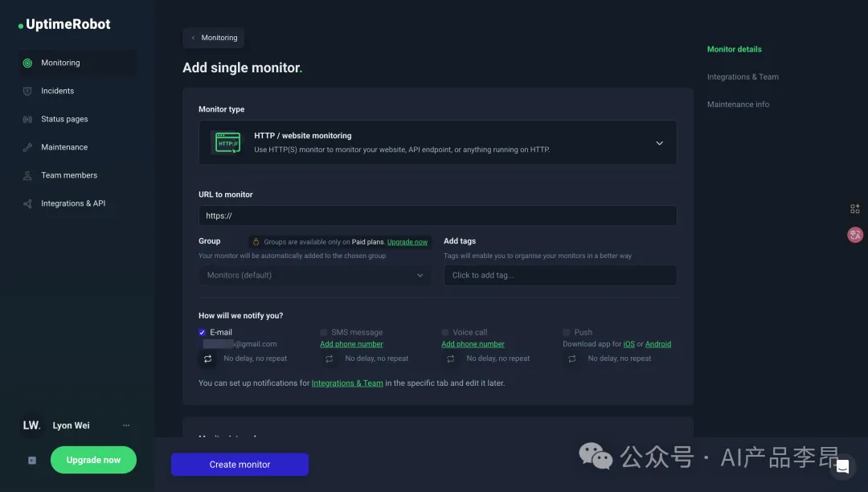The width and height of the screenshot is (868, 492).
Task: Click the Status pages broadcast icon
Action: click(x=27, y=119)
